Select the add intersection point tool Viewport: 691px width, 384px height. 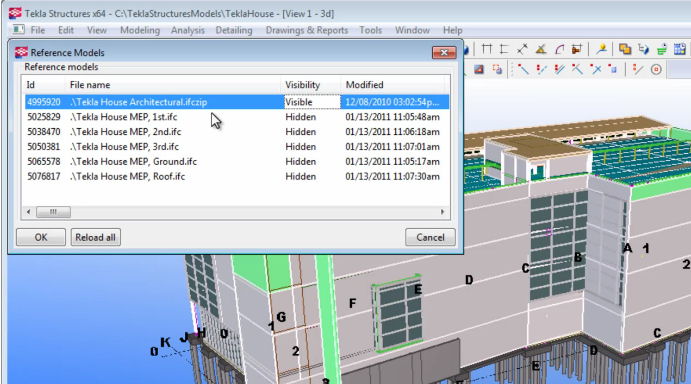click(x=596, y=69)
